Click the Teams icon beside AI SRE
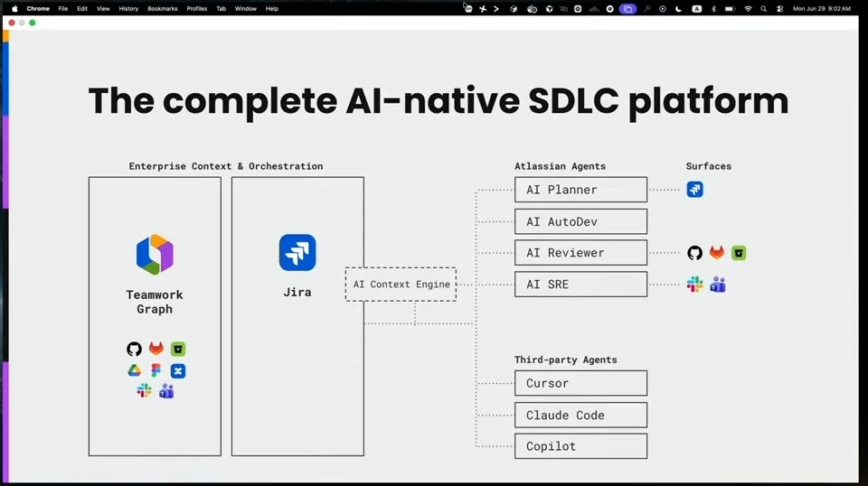Screen dimensions: 868x486 717,285
